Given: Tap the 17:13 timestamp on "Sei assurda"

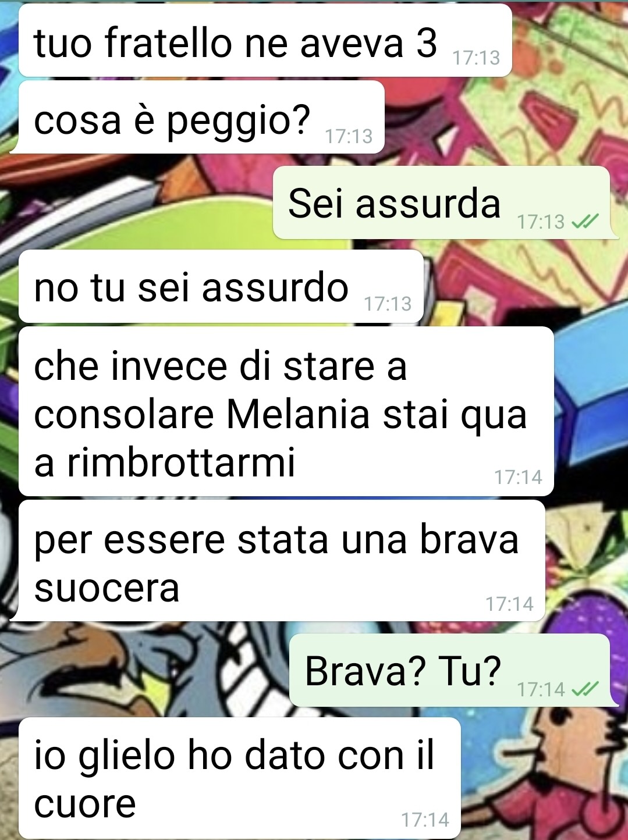Looking at the screenshot, I should (x=541, y=222).
